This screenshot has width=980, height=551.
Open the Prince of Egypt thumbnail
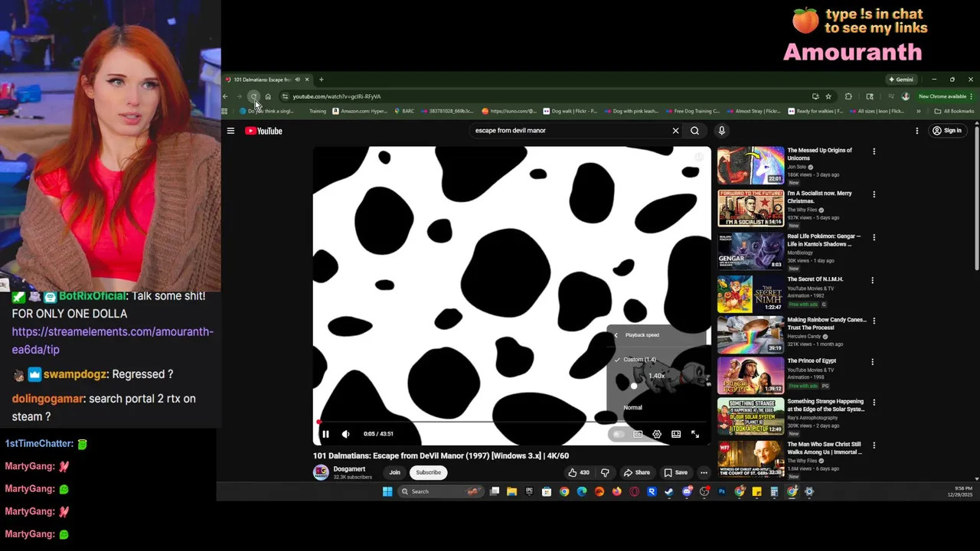click(x=750, y=375)
